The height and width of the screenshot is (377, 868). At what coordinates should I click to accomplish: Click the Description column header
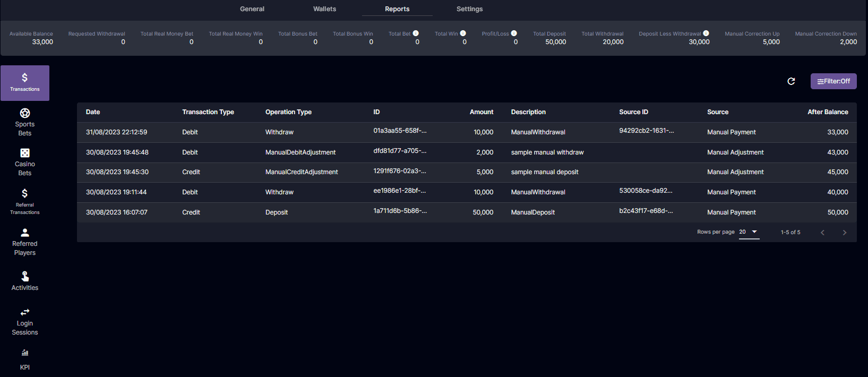528,112
